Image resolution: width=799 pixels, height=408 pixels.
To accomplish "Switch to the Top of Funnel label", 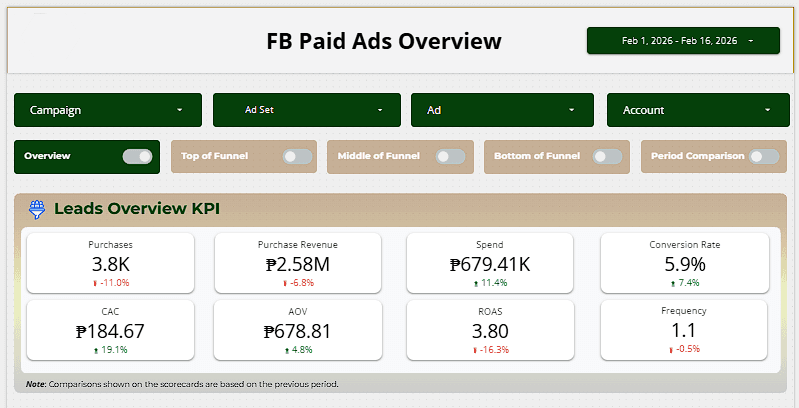I will click(215, 156).
